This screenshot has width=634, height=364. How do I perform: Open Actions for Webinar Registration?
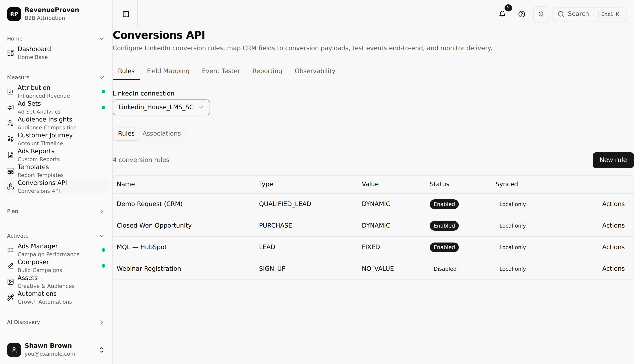[613, 269]
